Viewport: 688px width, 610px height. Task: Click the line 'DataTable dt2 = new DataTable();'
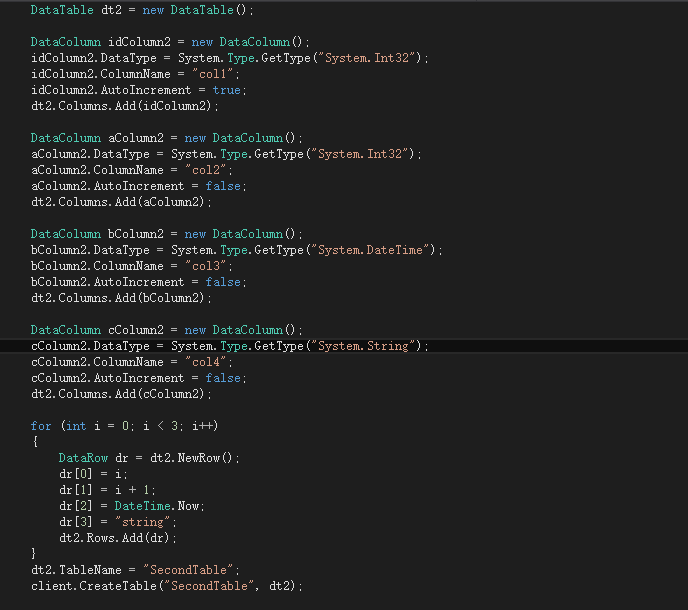coord(142,10)
